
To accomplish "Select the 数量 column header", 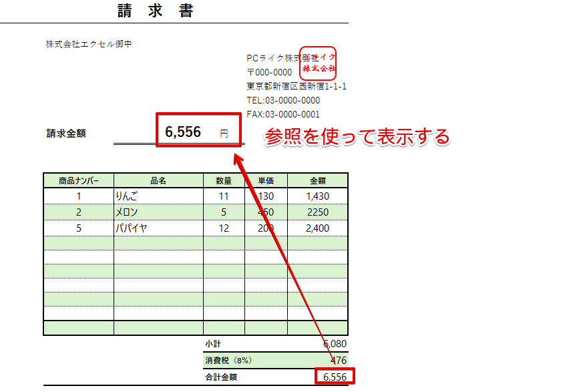I will [x=224, y=180].
